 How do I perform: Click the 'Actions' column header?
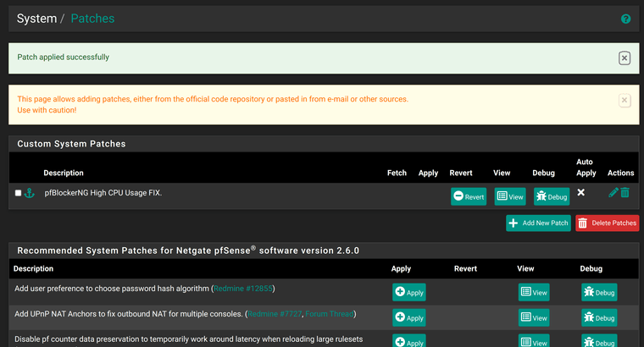[x=620, y=173]
